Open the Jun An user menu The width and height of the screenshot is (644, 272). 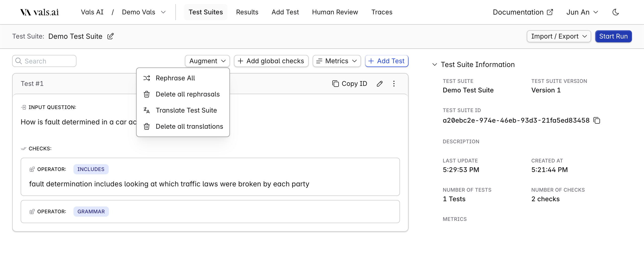click(582, 12)
